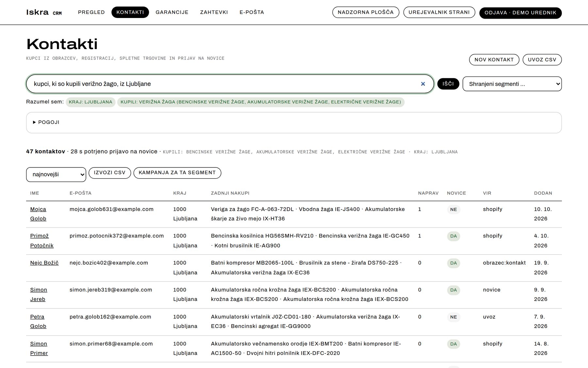588x368 pixels.
Task: Open Nadzorna plošča
Action: click(366, 12)
